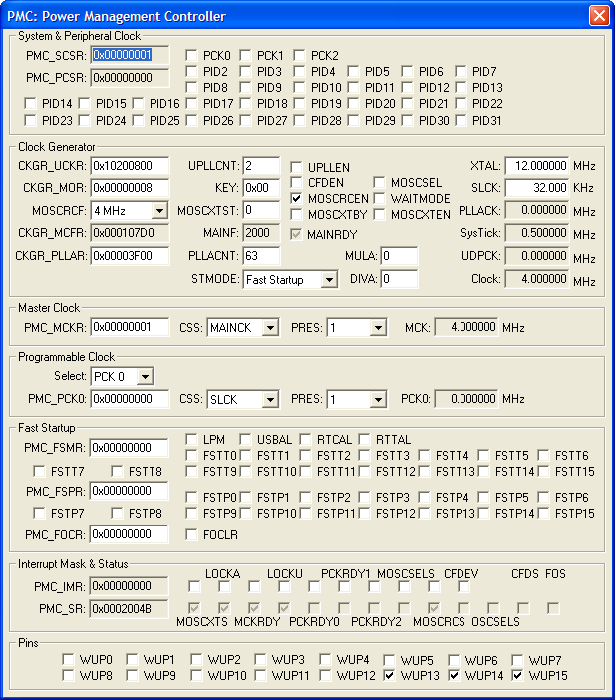This screenshot has width=615, height=700.
Task: Check the FSTP3 polarity checkbox
Action: [x=364, y=497]
